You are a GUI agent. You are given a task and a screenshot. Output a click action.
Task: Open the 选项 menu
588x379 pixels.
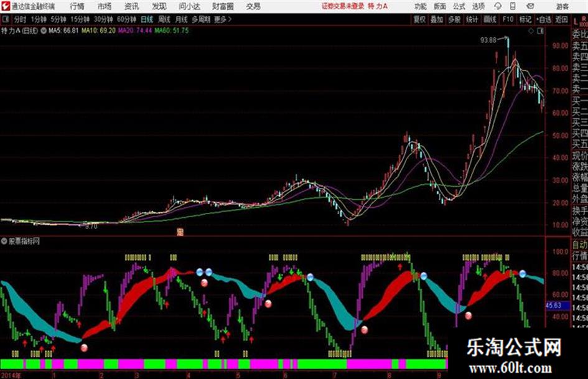[x=478, y=6]
